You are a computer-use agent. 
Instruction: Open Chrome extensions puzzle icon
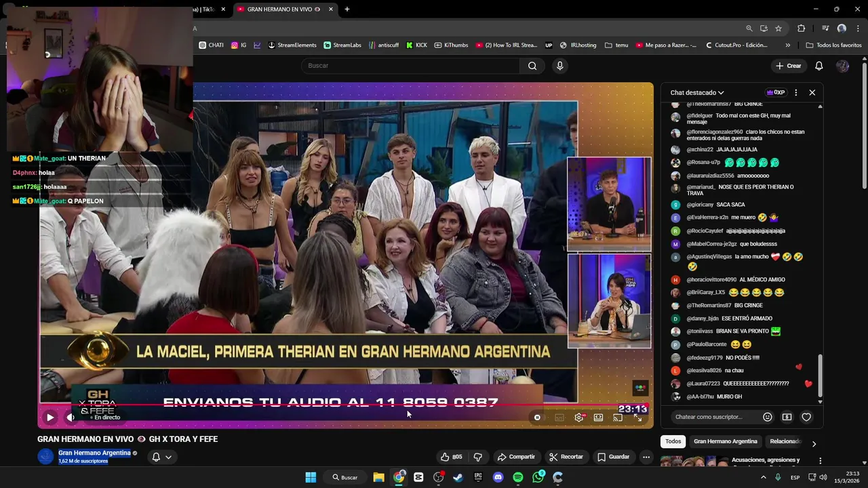pos(801,28)
